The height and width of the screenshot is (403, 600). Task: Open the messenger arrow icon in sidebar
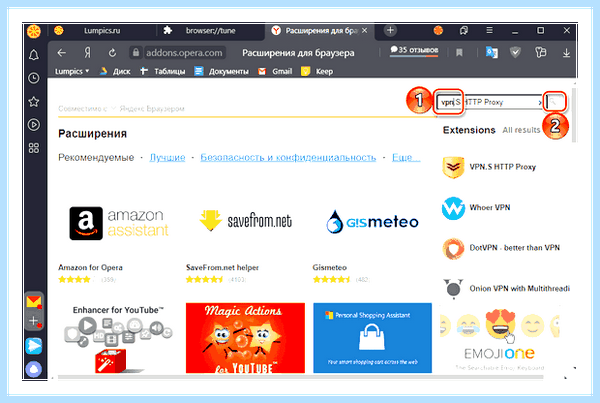[x=34, y=346]
